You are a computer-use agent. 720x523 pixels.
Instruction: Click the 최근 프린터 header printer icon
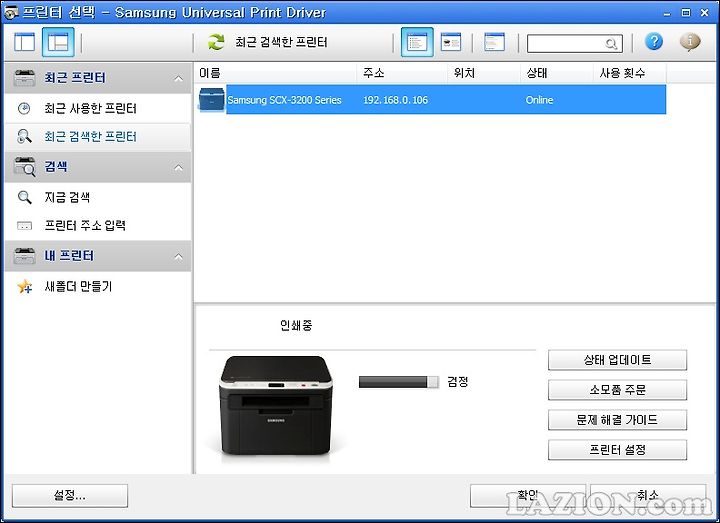click(24, 78)
